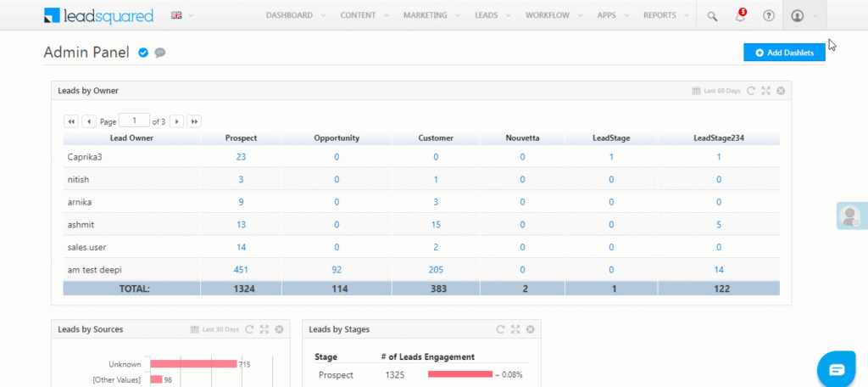Expand the language selector arrow

[191, 16]
